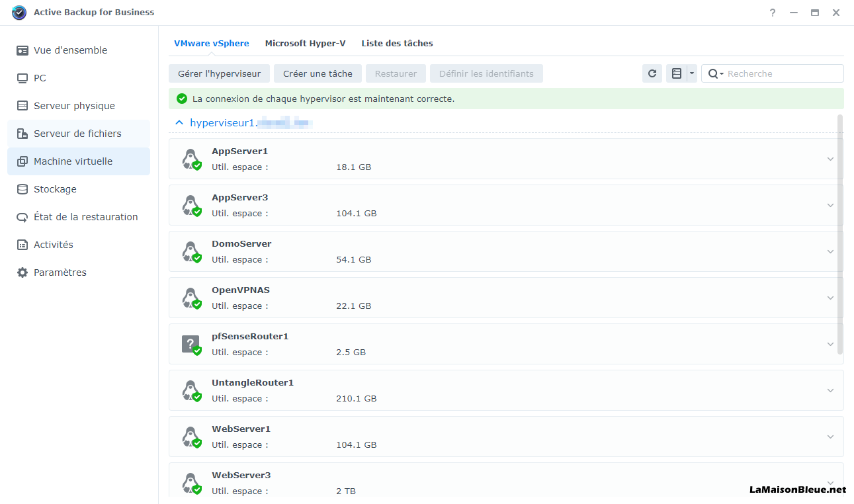The image size is (854, 504).
Task: Click the vertical scrollbar of the VM list
Action: [x=840, y=234]
